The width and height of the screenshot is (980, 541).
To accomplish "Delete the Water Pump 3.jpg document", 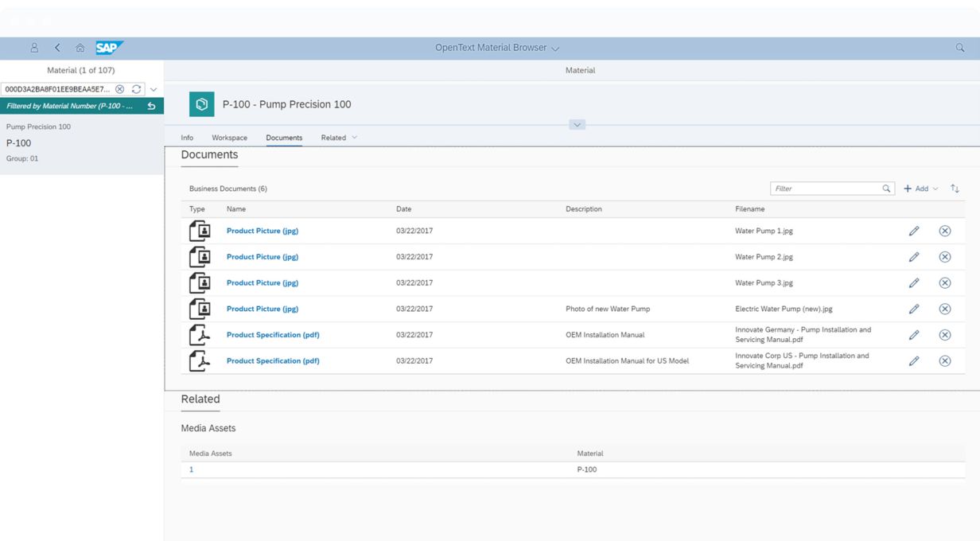I will [944, 282].
